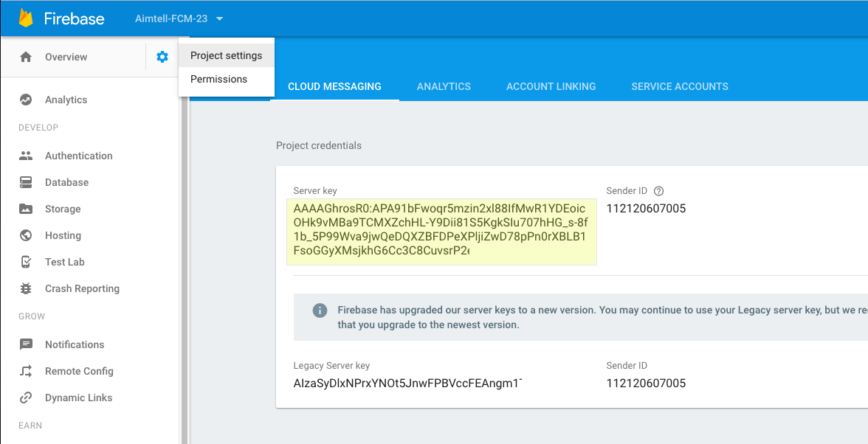Click the Firebase wordmark in header
This screenshot has height=444, width=868.
click(74, 18)
